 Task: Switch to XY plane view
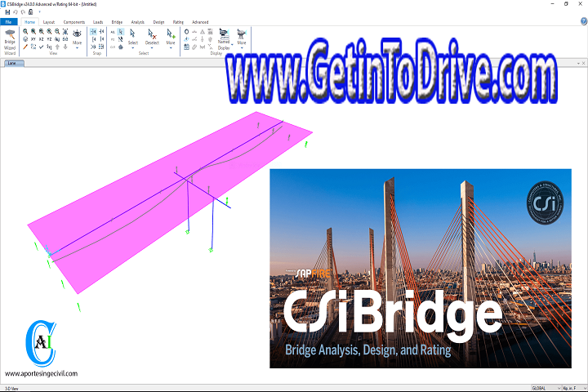(33, 39)
